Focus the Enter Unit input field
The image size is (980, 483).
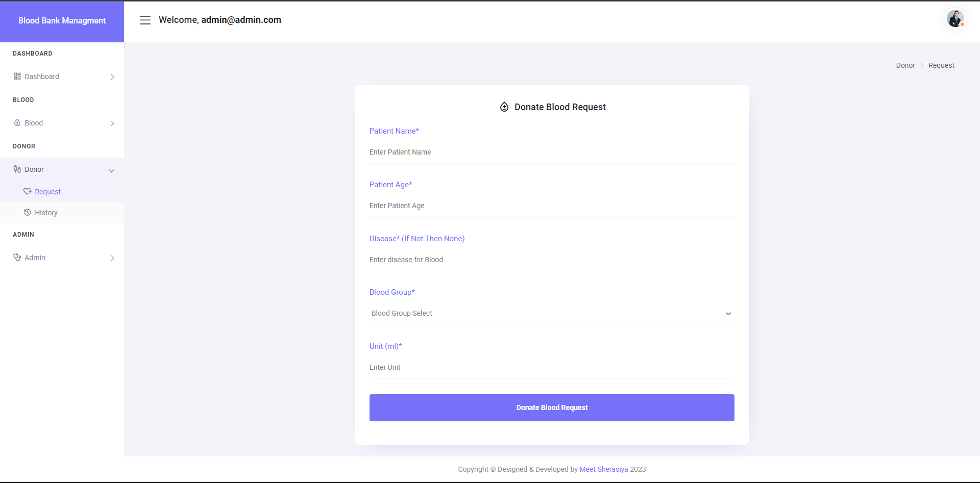coord(551,367)
